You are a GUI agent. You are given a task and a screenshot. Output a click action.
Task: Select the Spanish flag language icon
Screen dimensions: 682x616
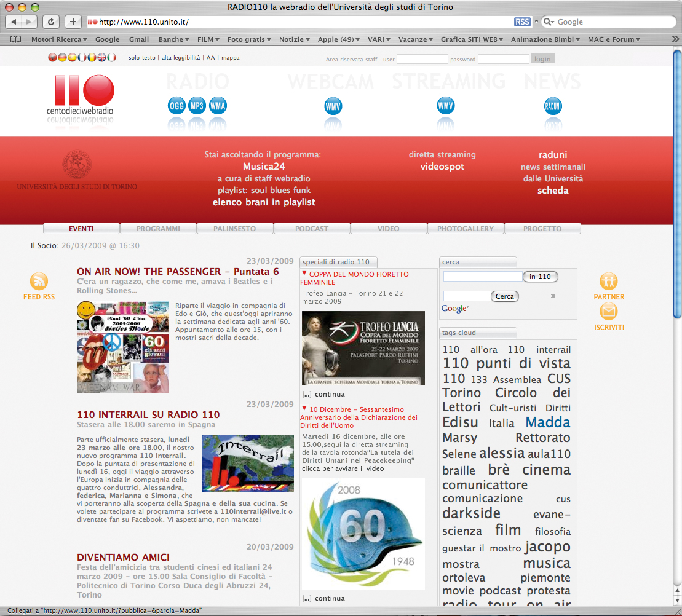[72, 57]
